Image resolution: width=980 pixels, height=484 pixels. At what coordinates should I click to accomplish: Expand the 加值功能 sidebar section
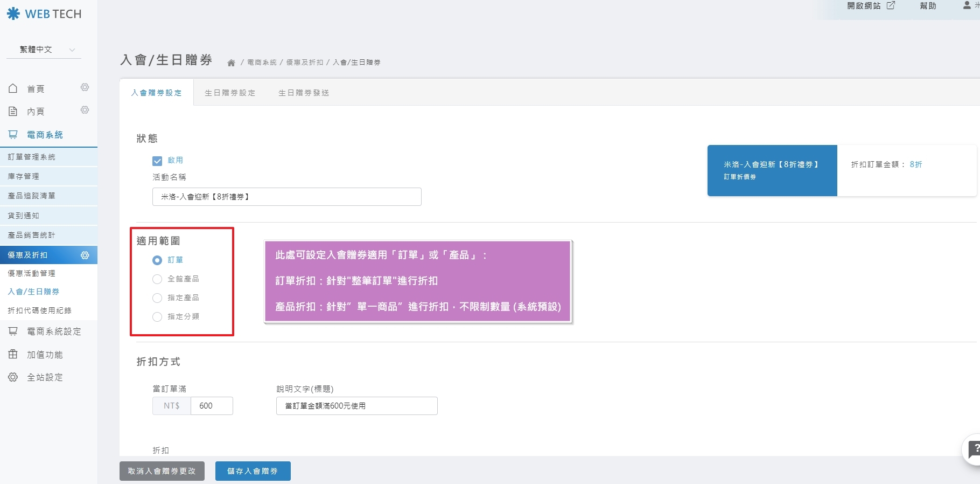tap(45, 355)
